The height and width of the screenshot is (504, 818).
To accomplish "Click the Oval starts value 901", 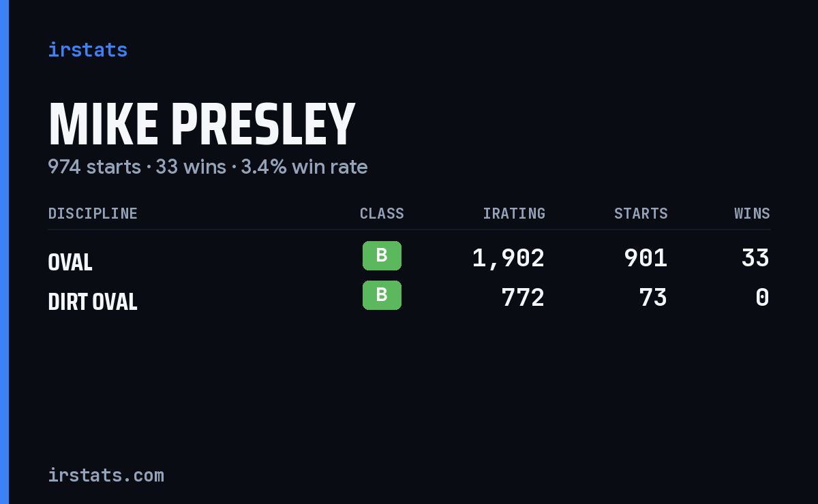I will 646,258.
